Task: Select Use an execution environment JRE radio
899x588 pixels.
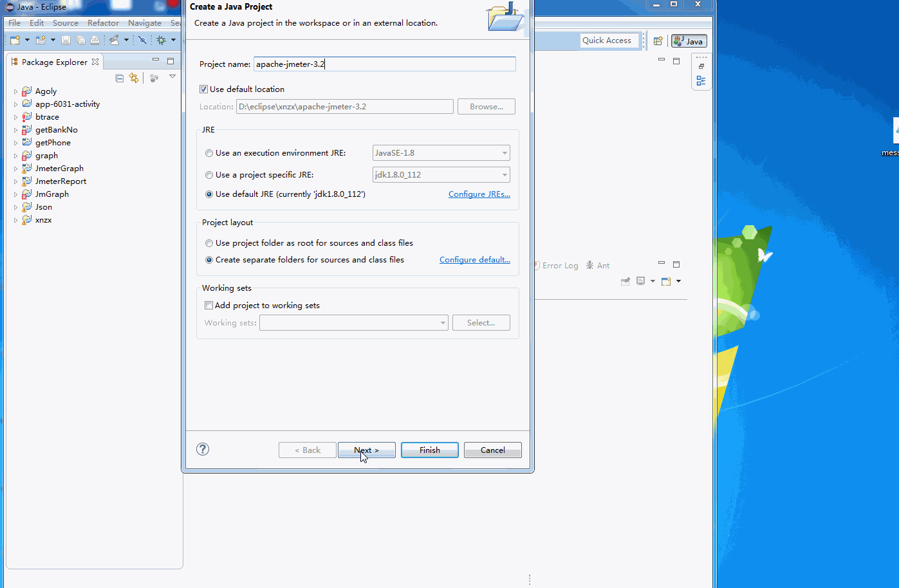Action: 209,153
